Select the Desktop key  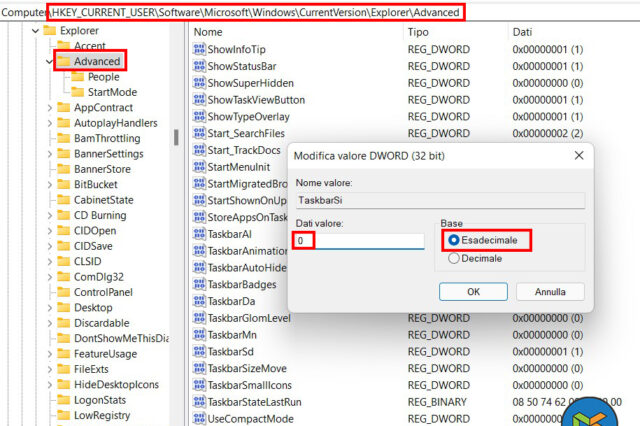point(93,308)
